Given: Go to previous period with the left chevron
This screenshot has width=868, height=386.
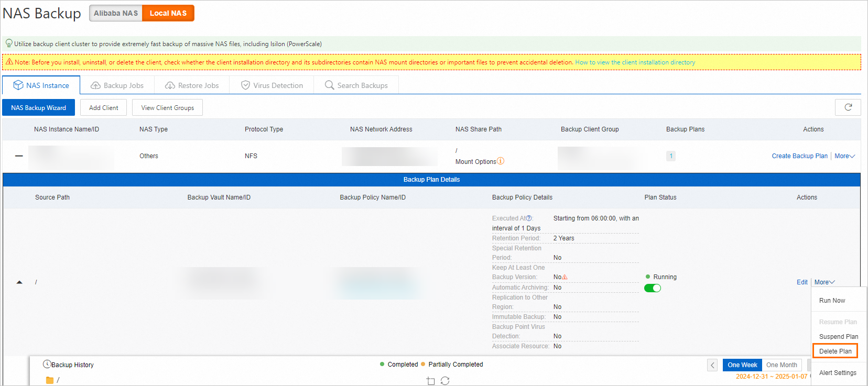Looking at the screenshot, I should click(x=712, y=365).
